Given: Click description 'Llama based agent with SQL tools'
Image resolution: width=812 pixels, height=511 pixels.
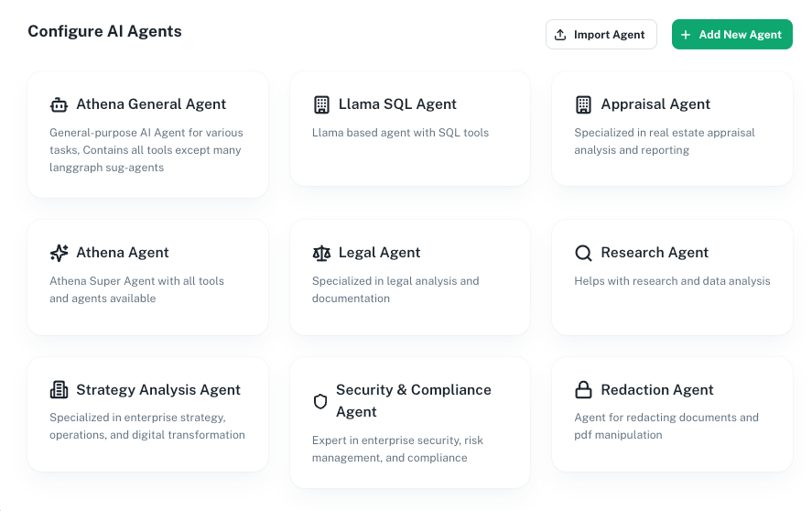Looking at the screenshot, I should pos(400,133).
